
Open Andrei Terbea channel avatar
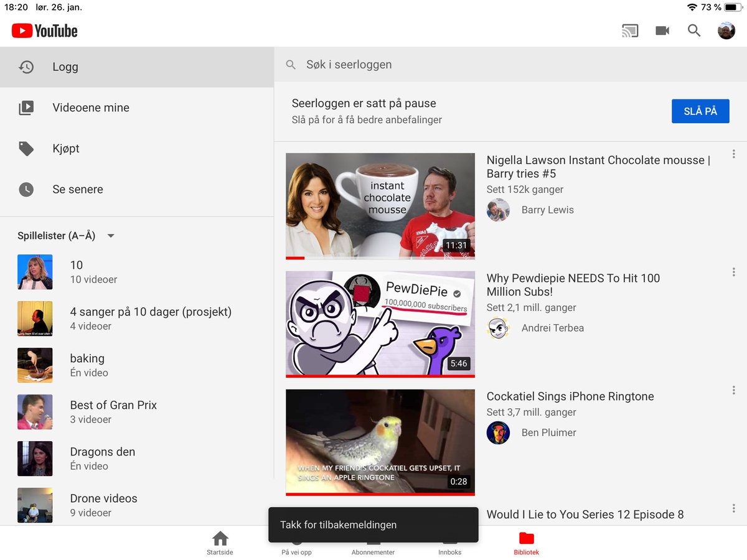[498, 328]
